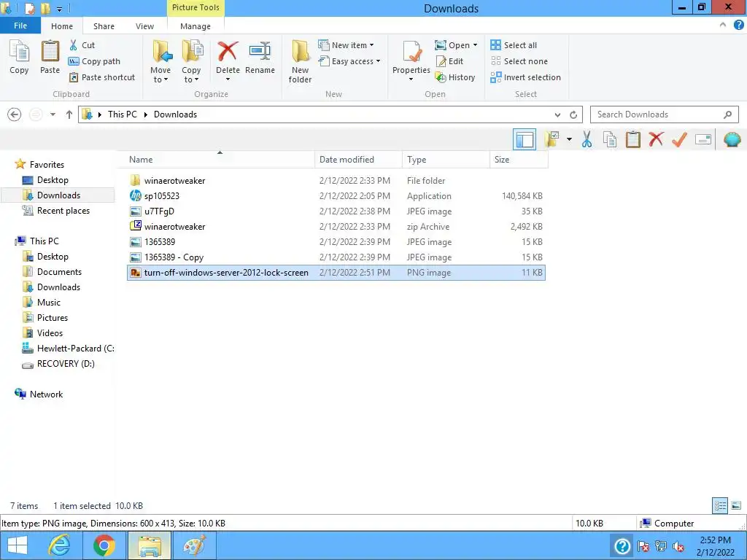Create a New folder from ribbon
747x560 pixels.
(x=300, y=62)
